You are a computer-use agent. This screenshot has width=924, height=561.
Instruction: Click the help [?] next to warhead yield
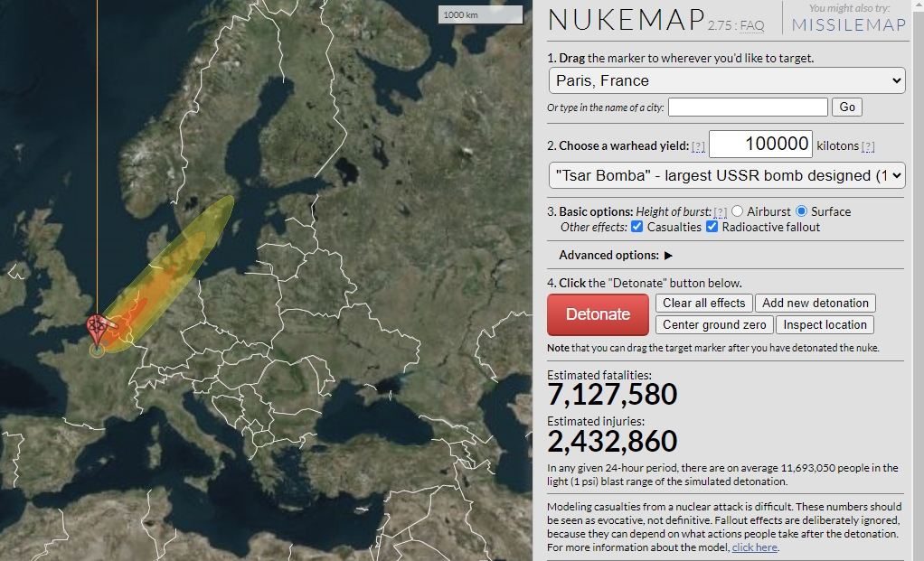(x=698, y=146)
